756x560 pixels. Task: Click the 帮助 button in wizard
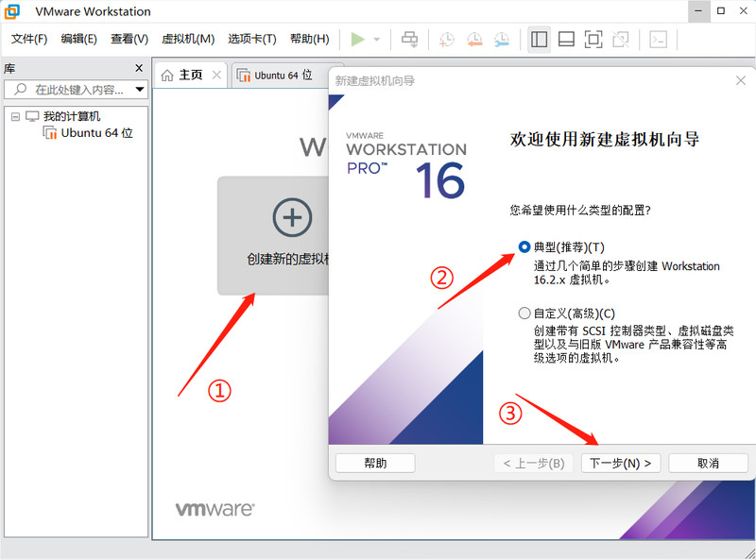tap(375, 463)
